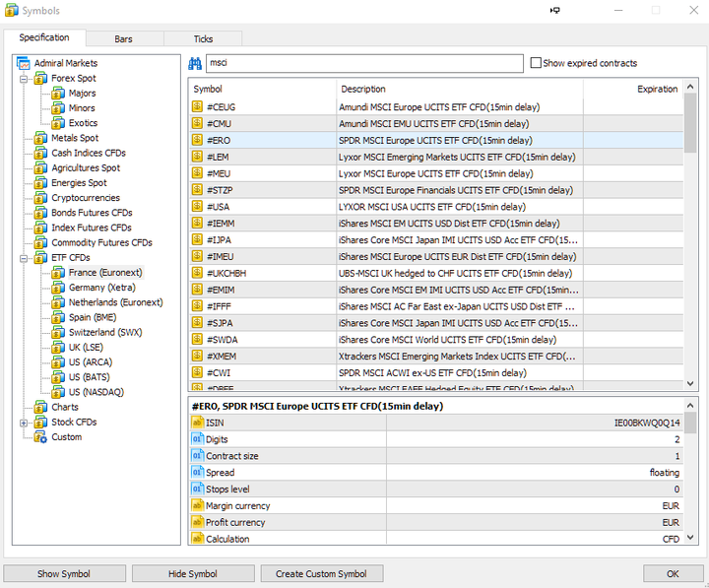Collapse the ETF CFDs tree node
This screenshot has width=709, height=588.
pos(24,258)
